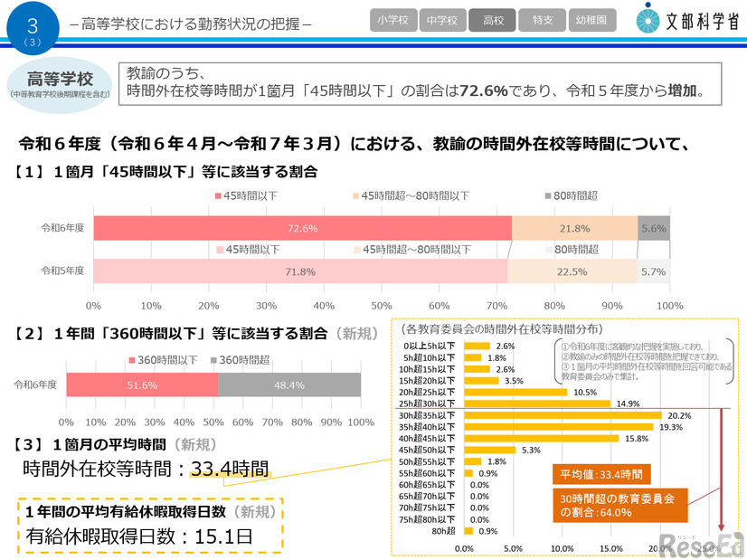This screenshot has width=747, height=560.
Task: Switch to the 小学校 tab
Action: (393, 19)
